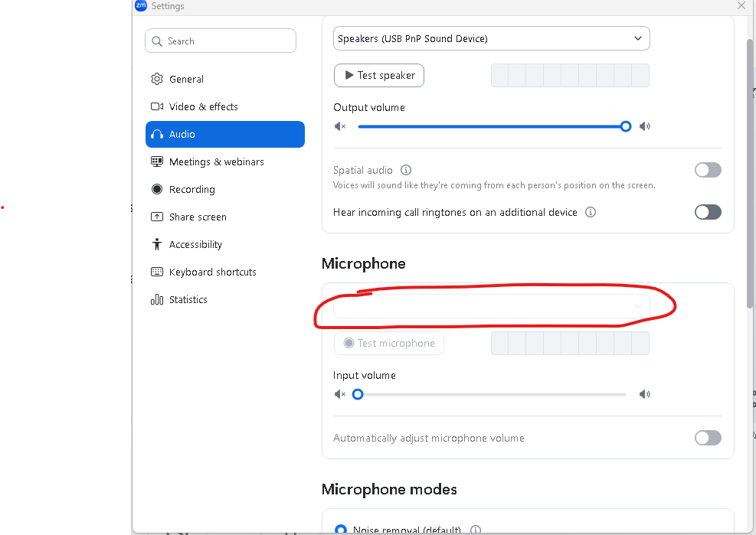Toggle Automatically adjust microphone volume switch

[708, 438]
